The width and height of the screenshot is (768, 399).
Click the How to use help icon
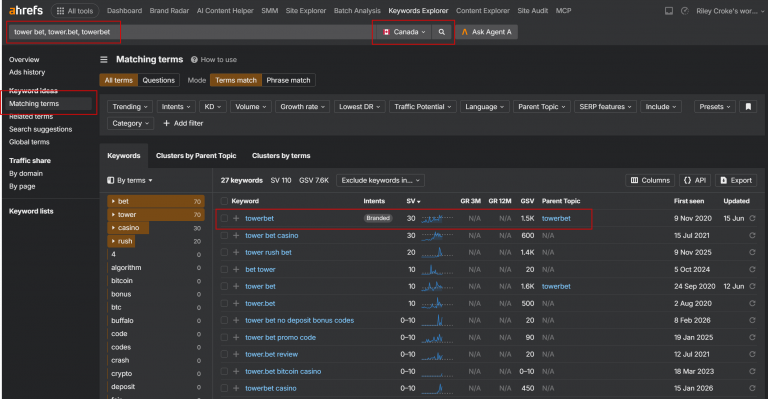coord(194,60)
